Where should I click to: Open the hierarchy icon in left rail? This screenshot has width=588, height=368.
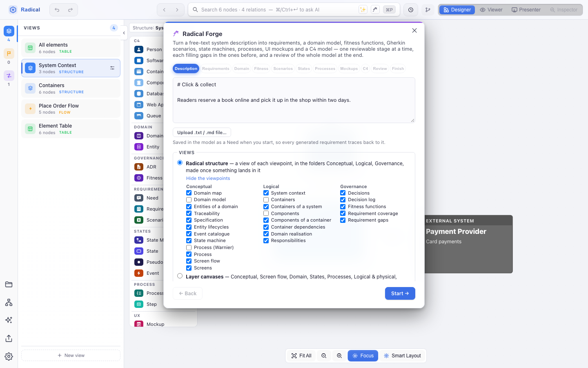[x=9, y=303]
